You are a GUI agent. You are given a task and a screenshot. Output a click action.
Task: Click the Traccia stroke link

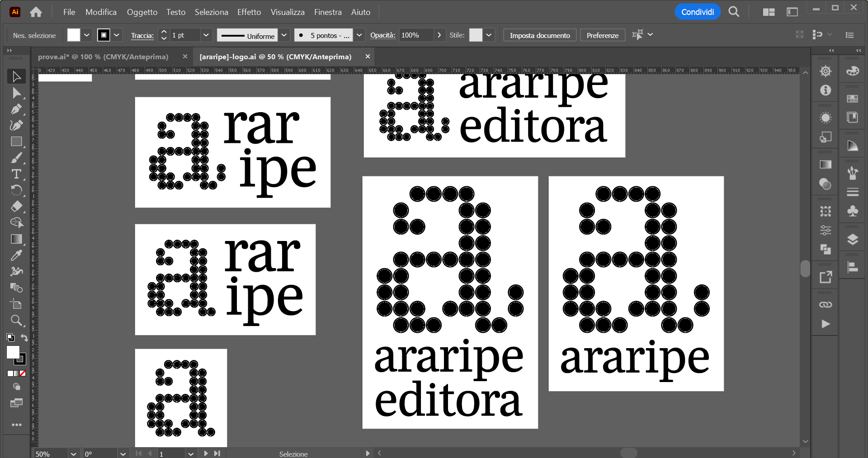142,36
